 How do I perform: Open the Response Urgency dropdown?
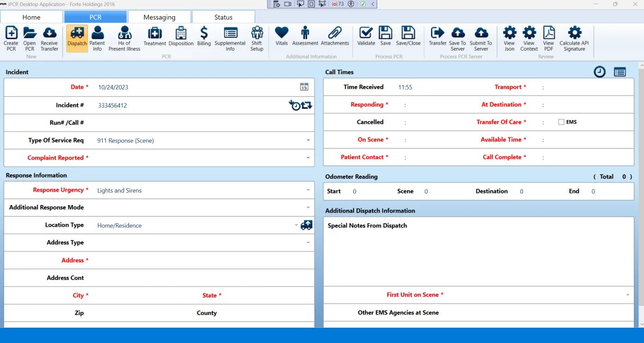tap(308, 190)
